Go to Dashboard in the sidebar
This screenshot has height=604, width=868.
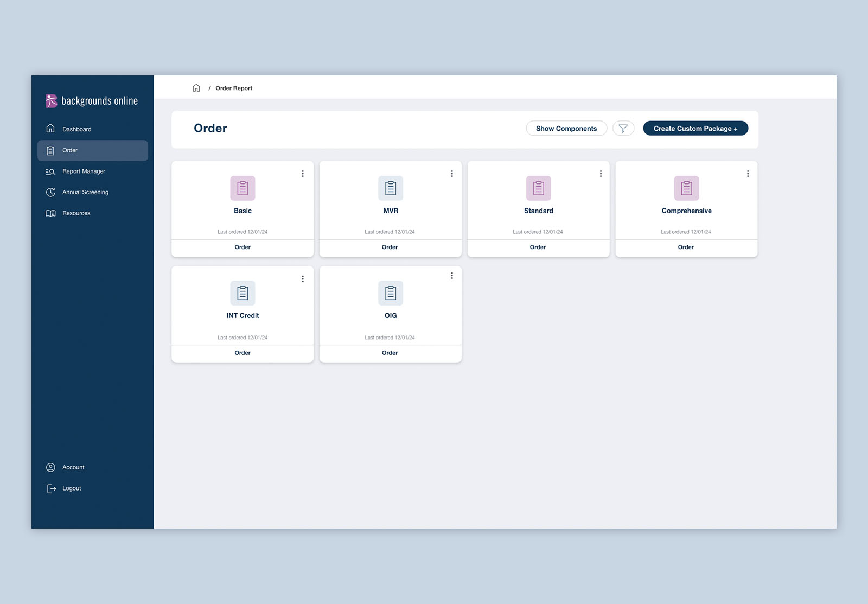click(76, 129)
